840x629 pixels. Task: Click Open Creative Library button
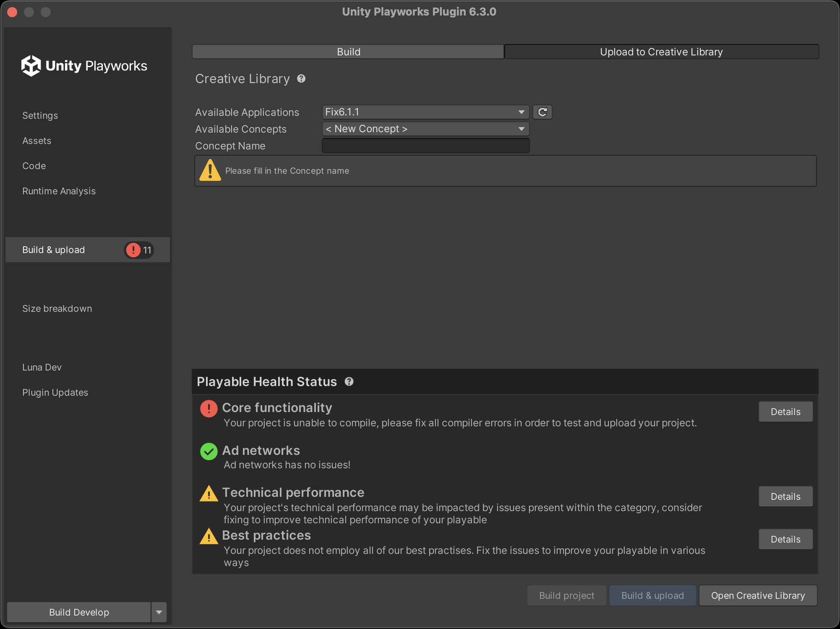(758, 595)
